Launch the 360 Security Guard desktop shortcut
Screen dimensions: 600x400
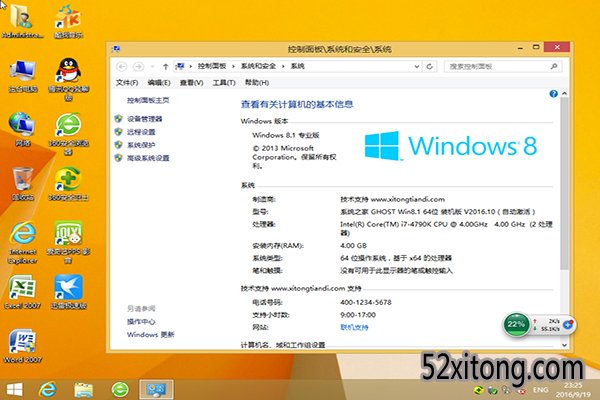coord(68,184)
